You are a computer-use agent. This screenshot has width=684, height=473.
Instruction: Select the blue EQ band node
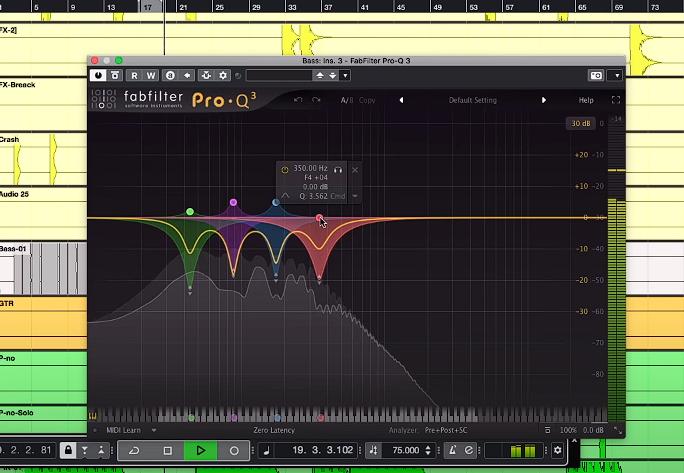pos(276,202)
